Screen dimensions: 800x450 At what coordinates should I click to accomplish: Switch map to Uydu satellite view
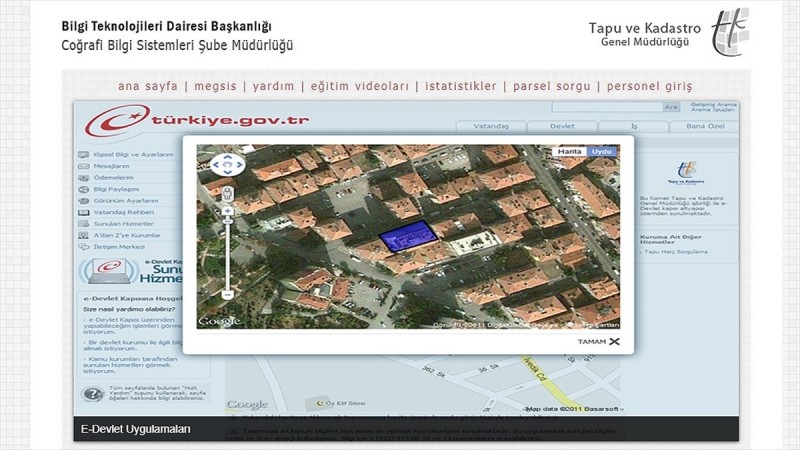[x=602, y=152]
